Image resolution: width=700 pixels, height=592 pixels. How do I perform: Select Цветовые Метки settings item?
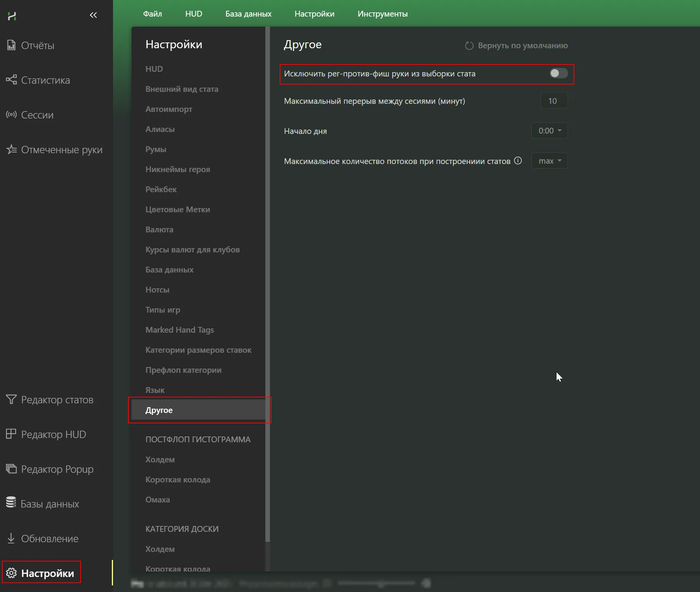(177, 209)
